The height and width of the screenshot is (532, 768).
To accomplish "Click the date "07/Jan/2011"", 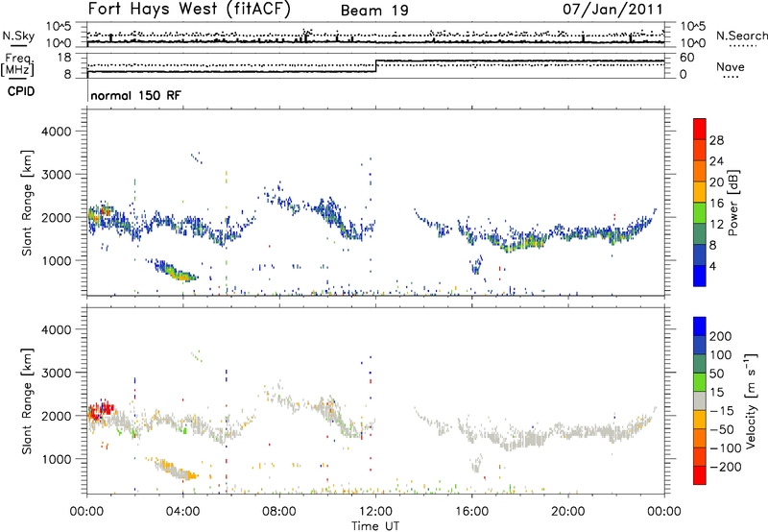I will 612,9.
